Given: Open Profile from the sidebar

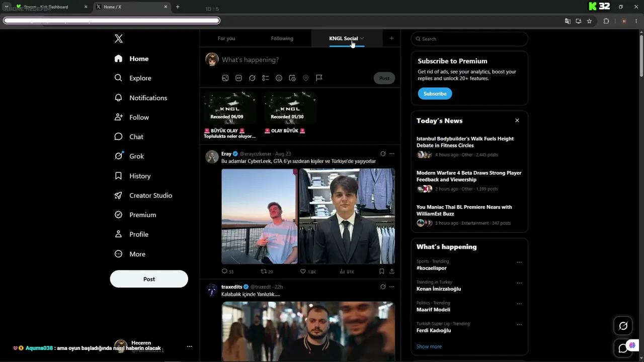Looking at the screenshot, I should pos(131,234).
